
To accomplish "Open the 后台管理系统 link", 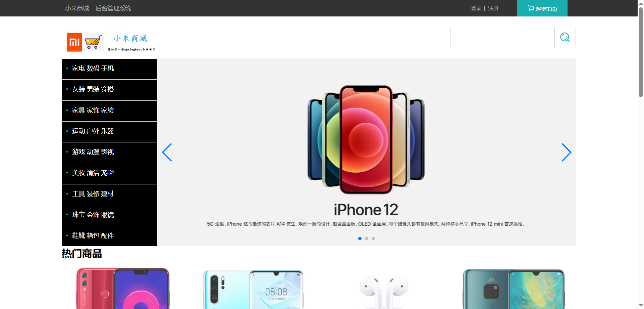I will (x=113, y=8).
